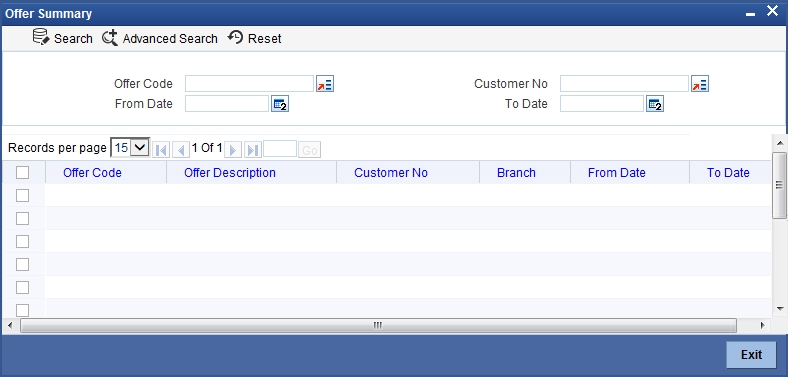The width and height of the screenshot is (788, 377).
Task: Click the Reset toolbar button
Action: point(255,38)
